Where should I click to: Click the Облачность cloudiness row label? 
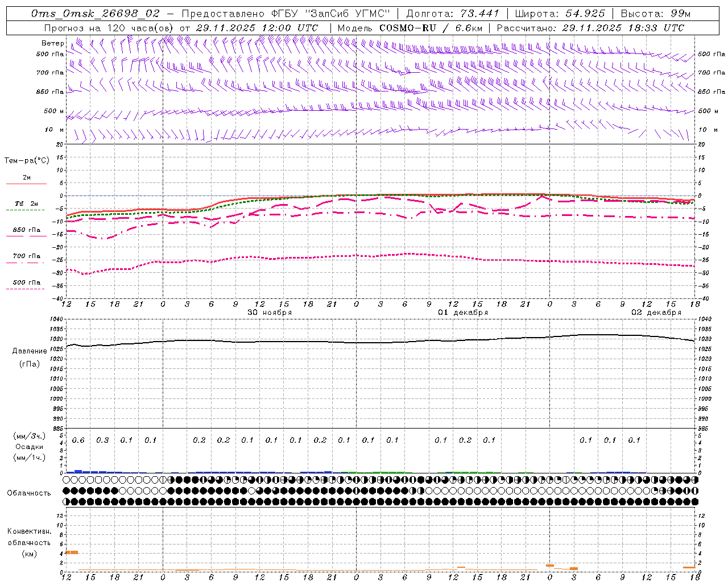29,493
